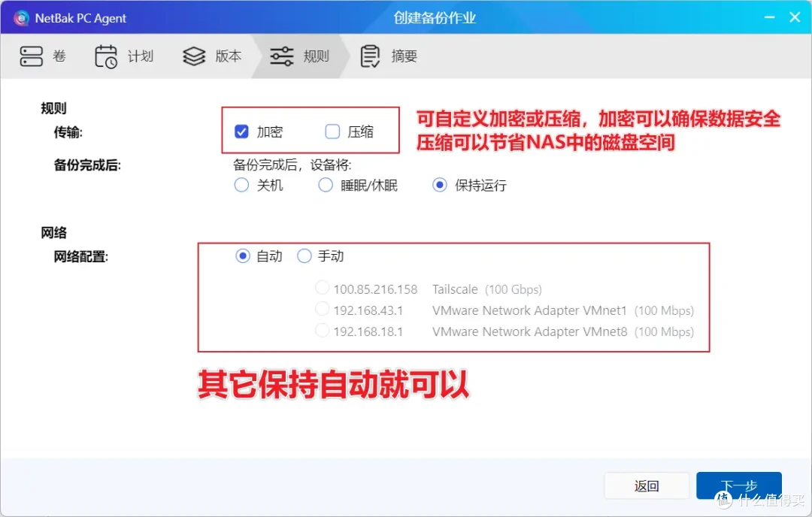The width and height of the screenshot is (812, 517).
Task: Click the 创建备份作业 window title
Action: point(435,18)
